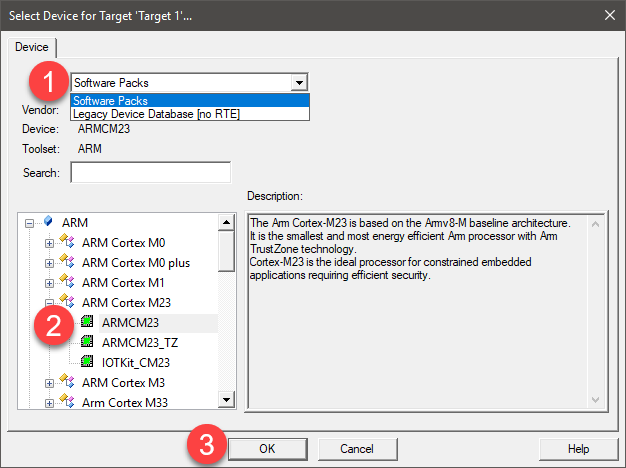Screen dimensions: 626x468
Task: Click the ARMCM23 chip icon
Action: point(87,321)
